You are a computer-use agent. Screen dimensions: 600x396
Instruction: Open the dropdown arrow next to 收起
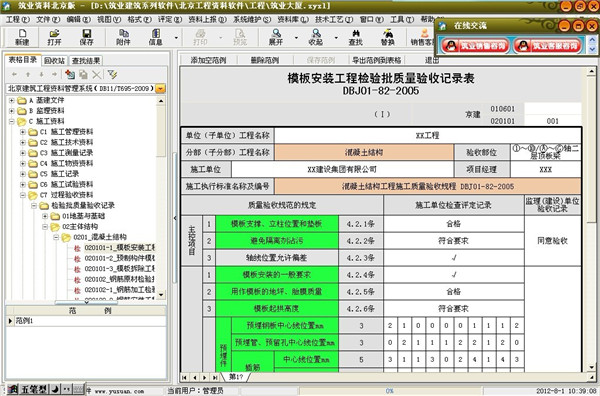336,37
